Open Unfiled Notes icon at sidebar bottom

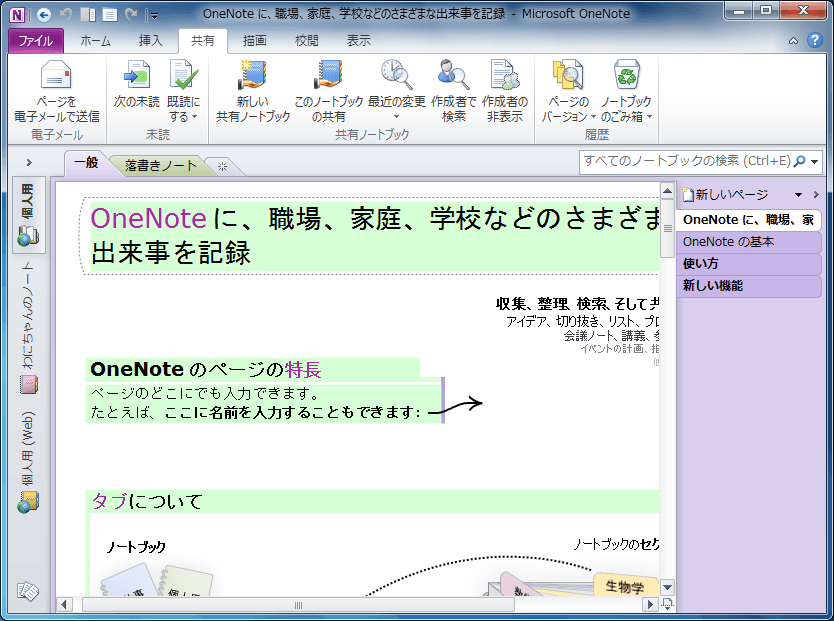(x=28, y=591)
